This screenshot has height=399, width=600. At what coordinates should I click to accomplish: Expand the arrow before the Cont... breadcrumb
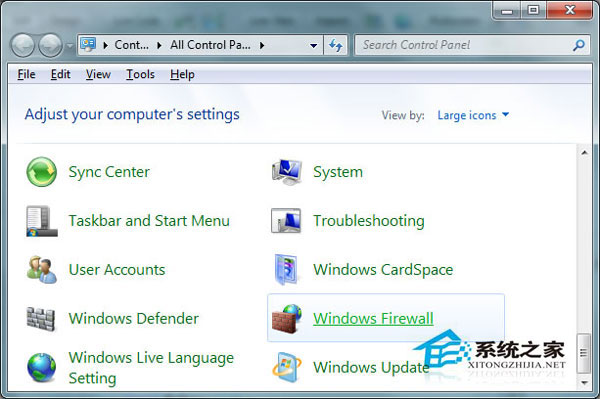click(106, 46)
